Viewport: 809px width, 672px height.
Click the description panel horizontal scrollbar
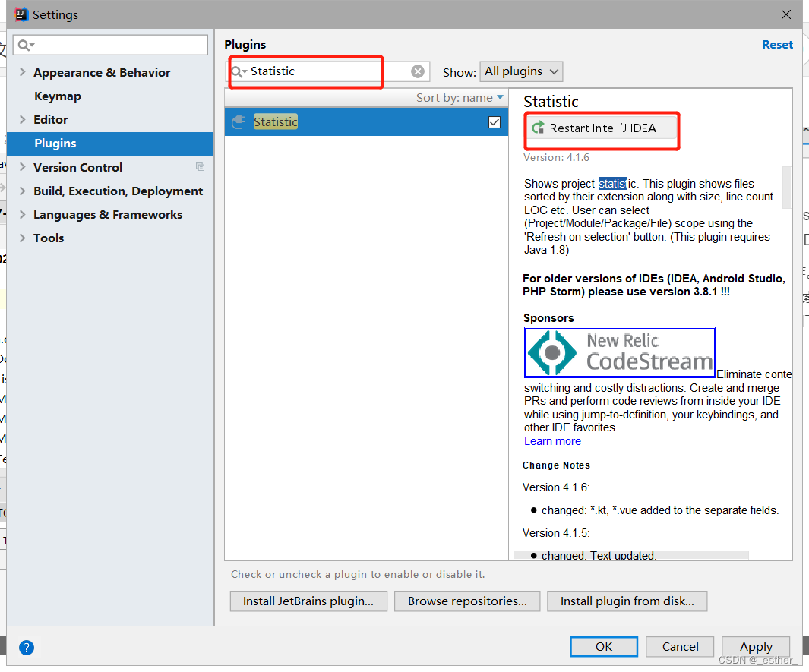point(631,556)
